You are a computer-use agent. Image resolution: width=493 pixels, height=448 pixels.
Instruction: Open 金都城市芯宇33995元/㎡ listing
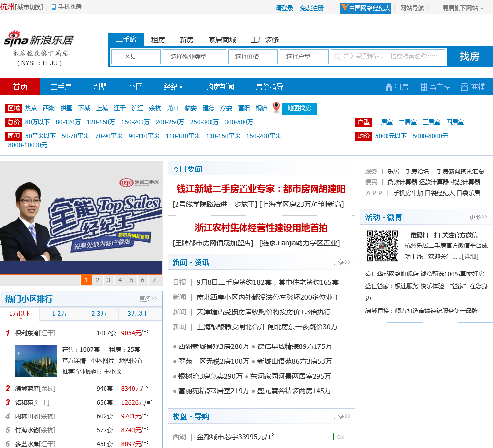235,437
